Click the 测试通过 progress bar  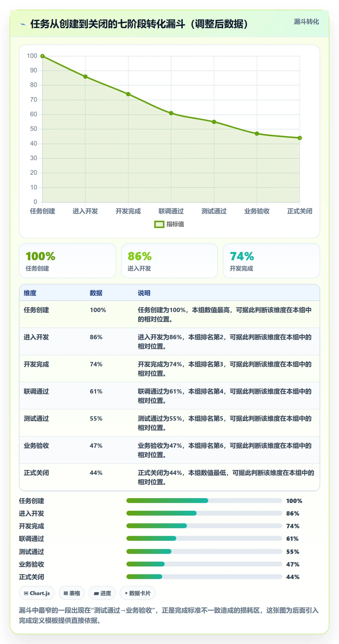(204, 551)
